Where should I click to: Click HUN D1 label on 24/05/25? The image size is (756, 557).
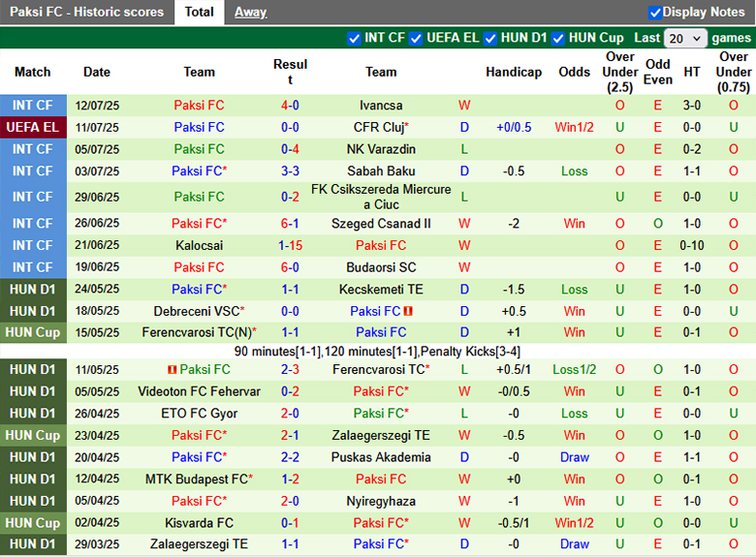click(x=33, y=289)
